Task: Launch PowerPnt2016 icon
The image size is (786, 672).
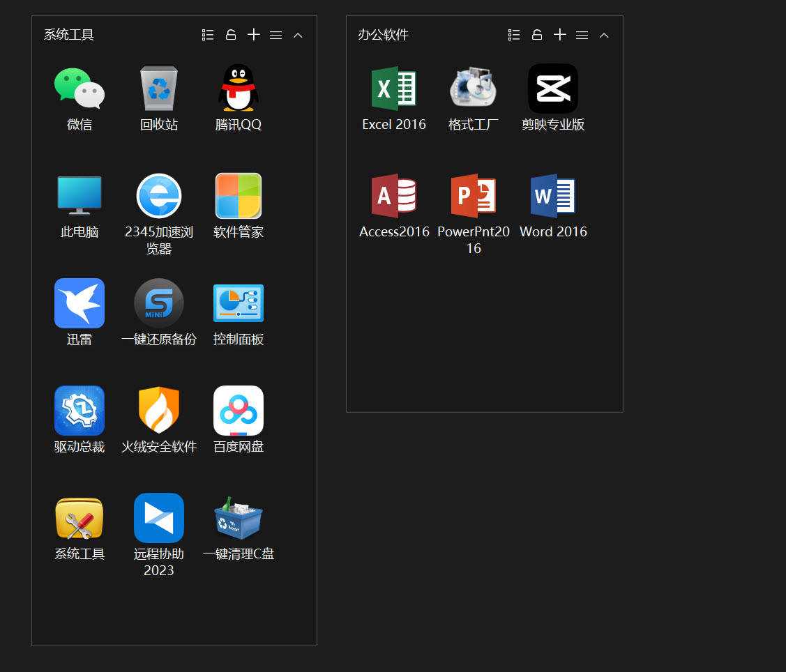Action: pos(473,196)
